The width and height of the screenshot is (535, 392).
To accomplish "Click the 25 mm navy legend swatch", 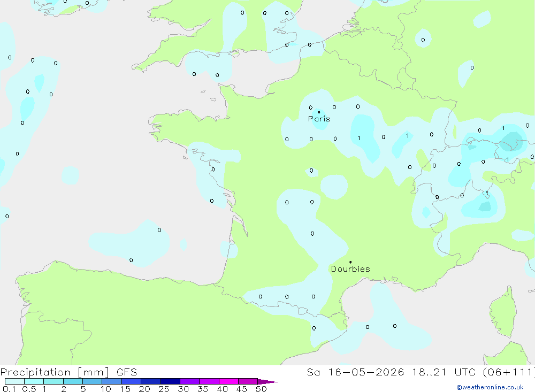I will 170,381.
